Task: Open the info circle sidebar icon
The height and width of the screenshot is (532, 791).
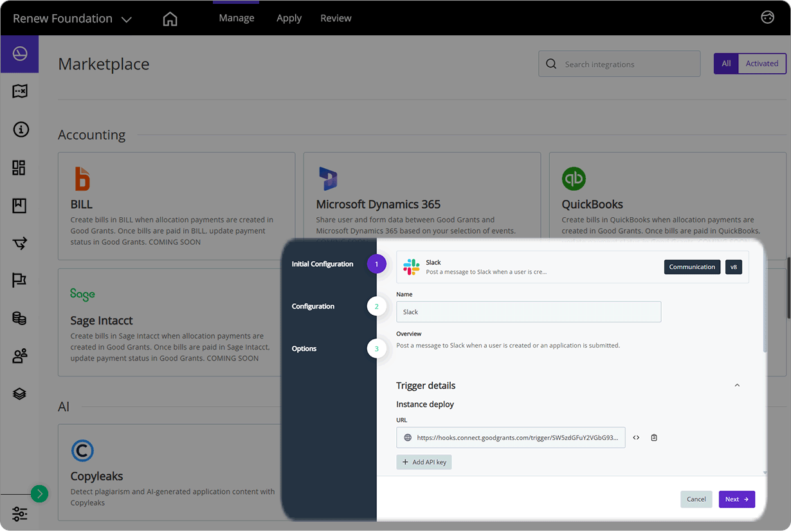Action: [x=20, y=130]
